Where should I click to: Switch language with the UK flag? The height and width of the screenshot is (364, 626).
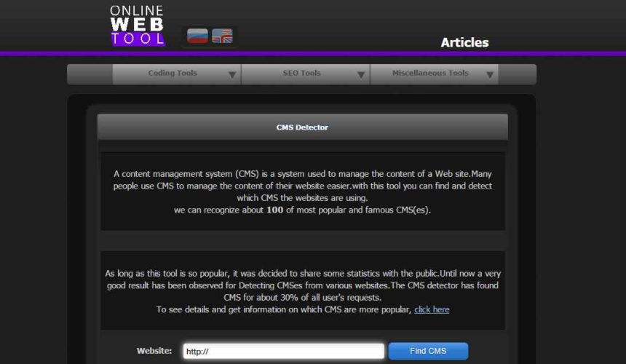click(x=222, y=36)
